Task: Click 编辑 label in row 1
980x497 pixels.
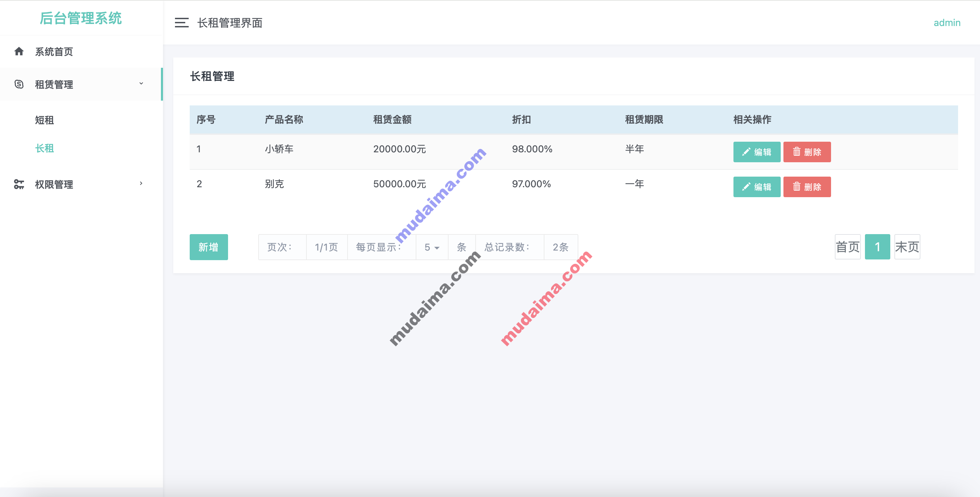Action: 763,152
